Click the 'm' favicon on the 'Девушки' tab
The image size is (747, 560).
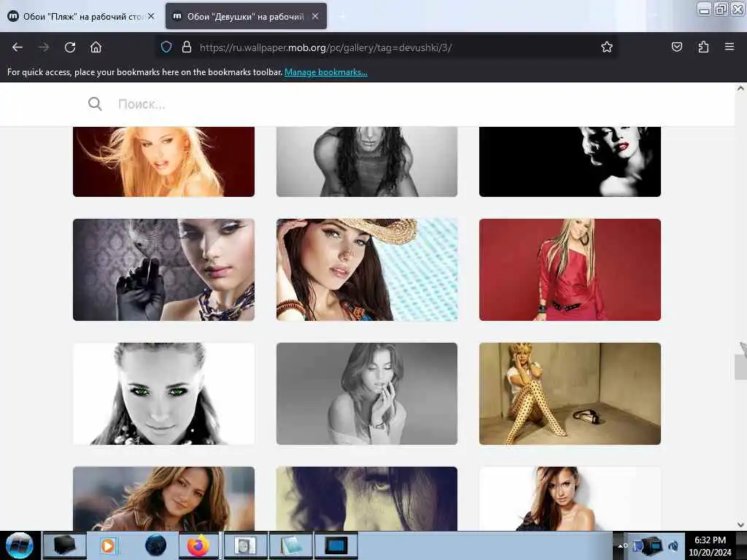[177, 16]
